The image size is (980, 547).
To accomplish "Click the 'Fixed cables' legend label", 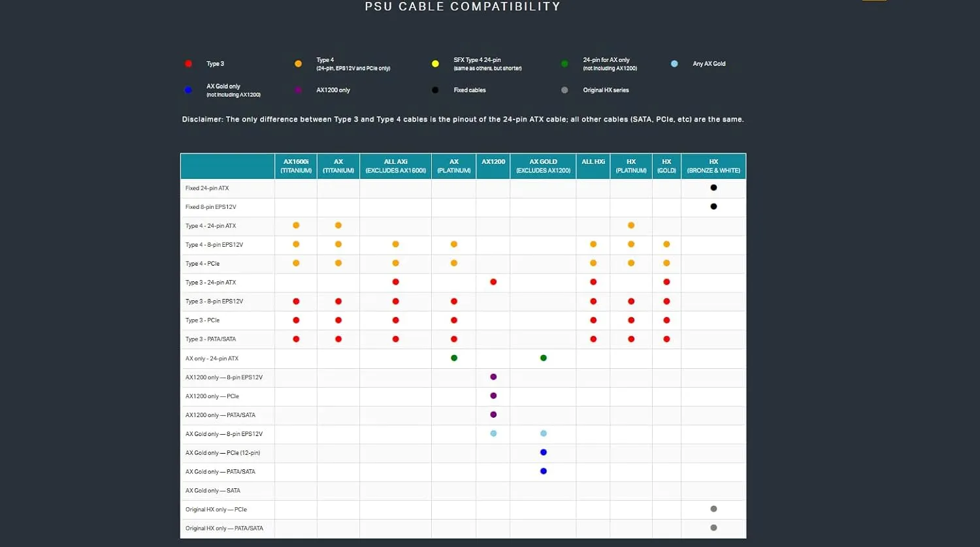I will click(470, 90).
